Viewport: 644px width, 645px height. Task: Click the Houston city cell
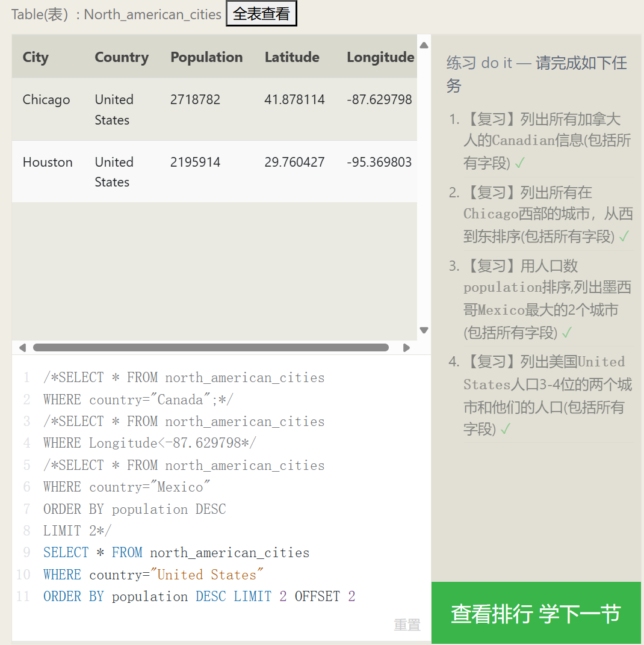48,162
